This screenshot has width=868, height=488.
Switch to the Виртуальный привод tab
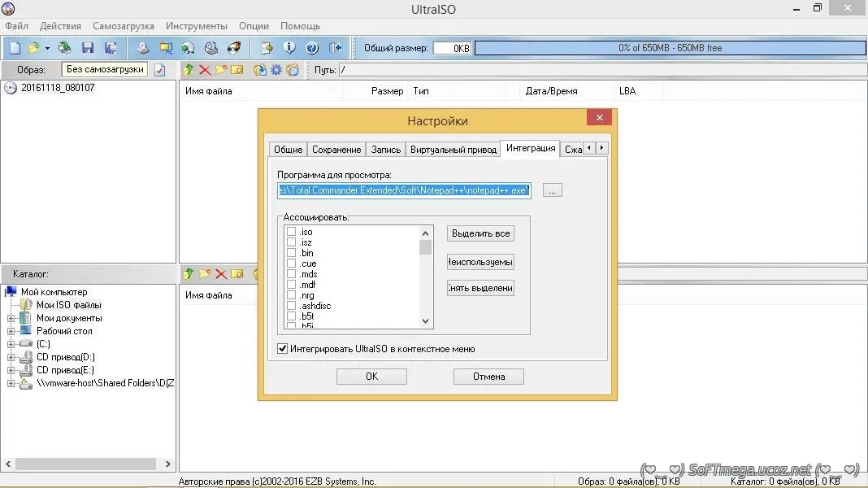pyautogui.click(x=453, y=150)
